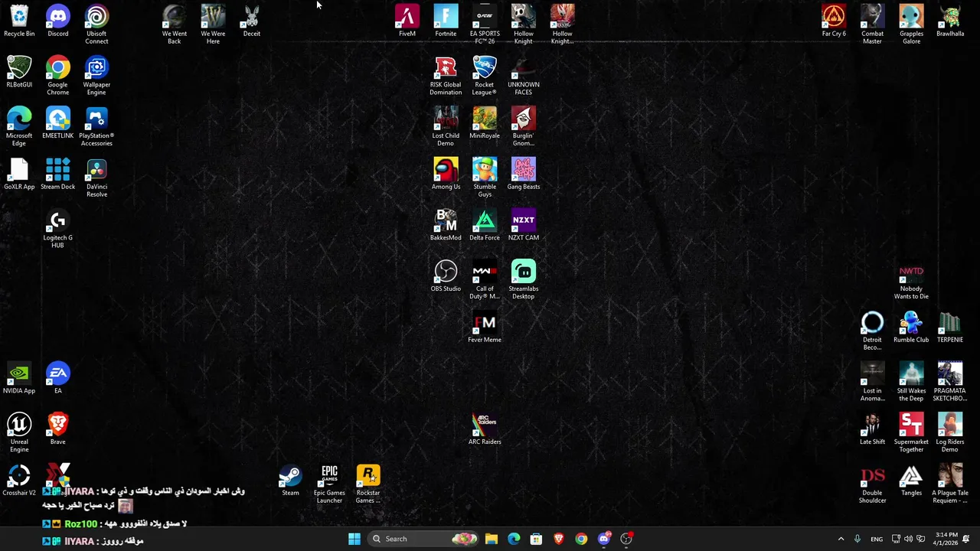This screenshot has width=980, height=551.
Task: Select PlayStation Accessories shortcut
Action: (x=96, y=127)
